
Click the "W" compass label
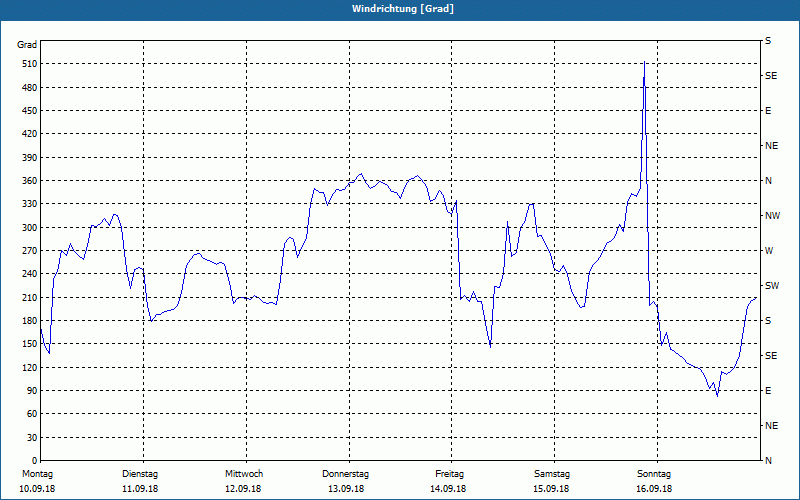pos(769,251)
